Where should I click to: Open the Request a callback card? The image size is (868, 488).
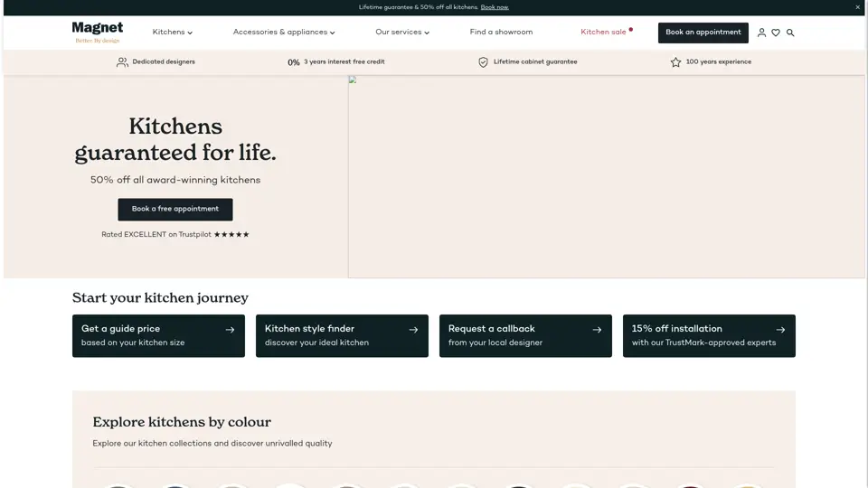pos(525,336)
